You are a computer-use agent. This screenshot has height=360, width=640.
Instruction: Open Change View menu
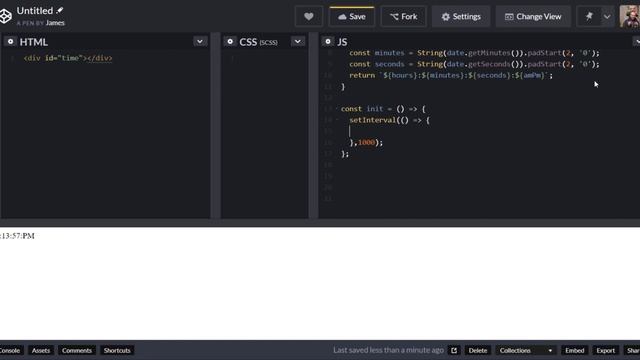pyautogui.click(x=533, y=17)
